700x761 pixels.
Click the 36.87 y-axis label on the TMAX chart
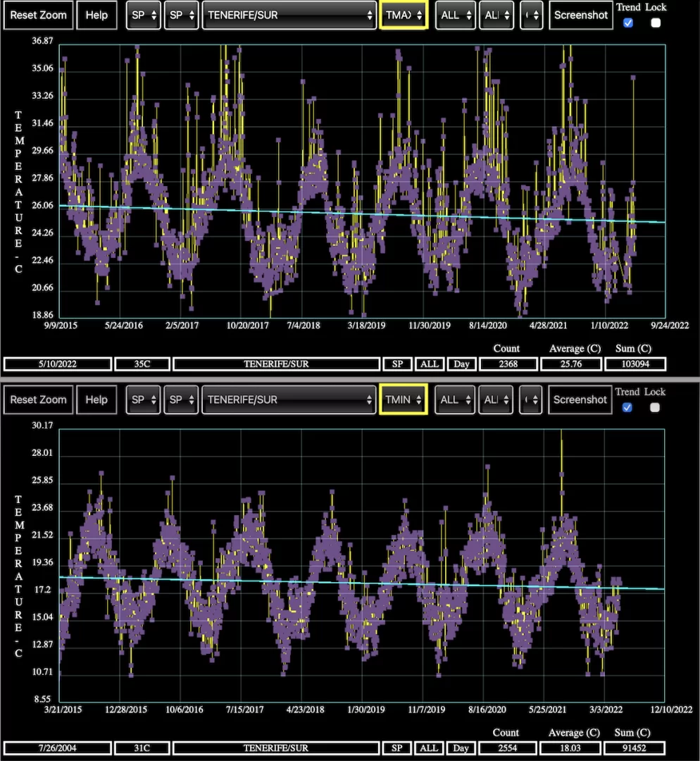(x=42, y=41)
